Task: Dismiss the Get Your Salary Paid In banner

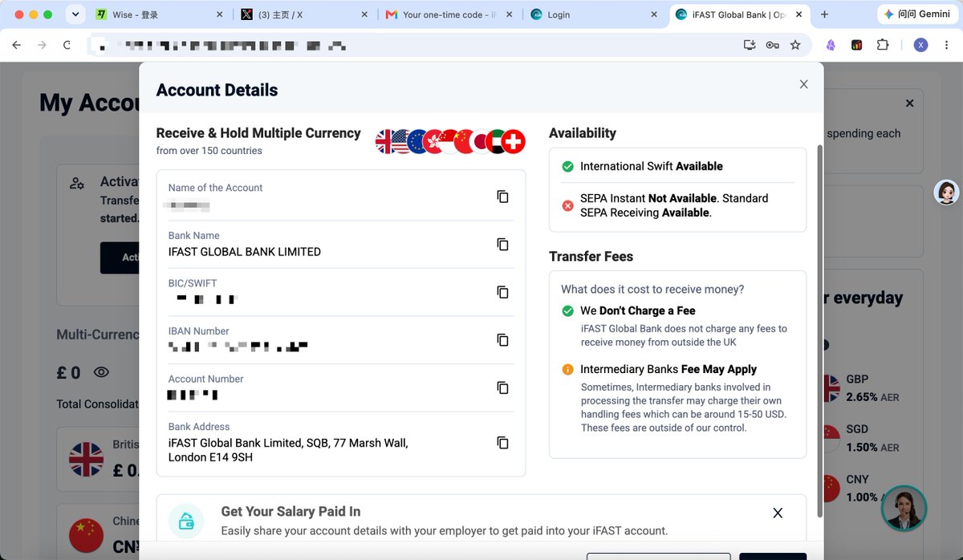Action: (778, 513)
